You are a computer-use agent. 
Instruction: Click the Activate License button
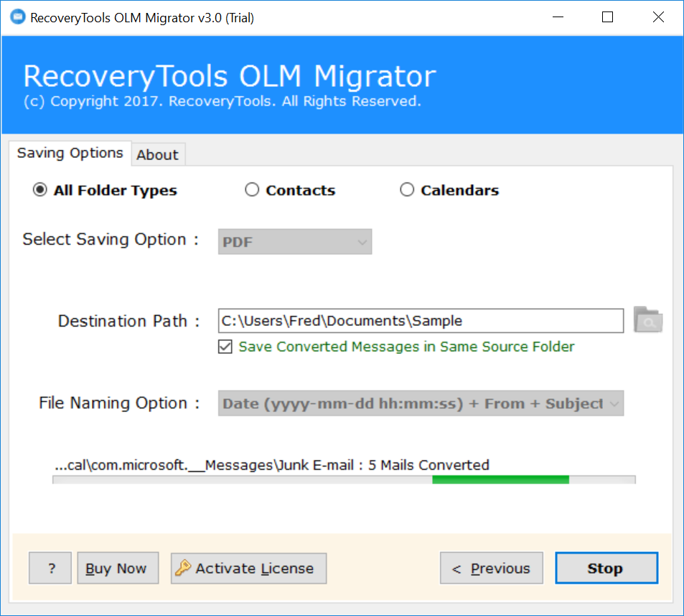point(248,568)
